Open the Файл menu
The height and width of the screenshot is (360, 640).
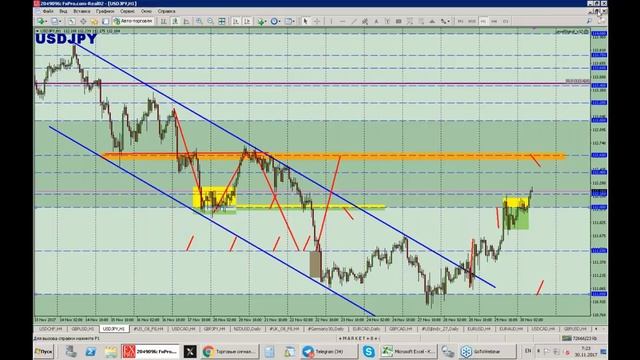[x=48, y=11]
